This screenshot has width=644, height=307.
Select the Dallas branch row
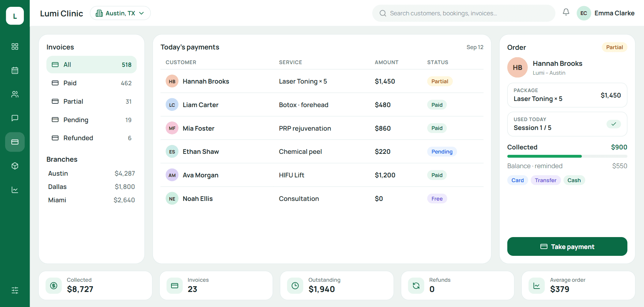click(x=91, y=187)
